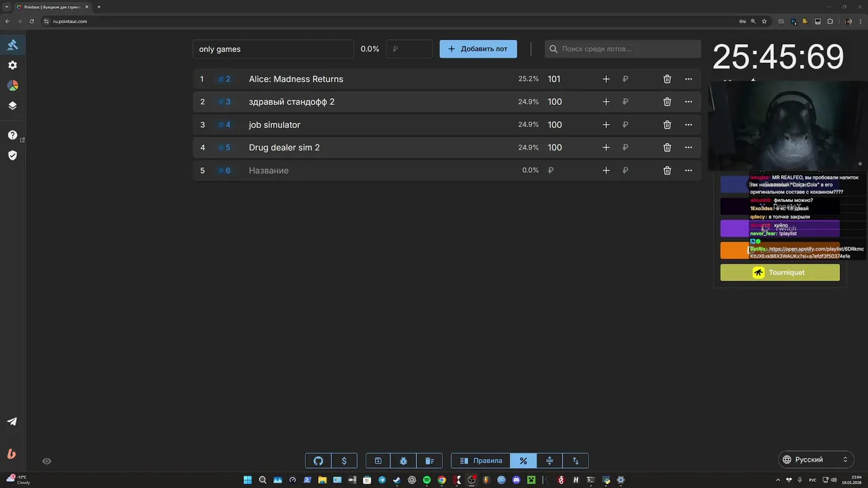Image resolution: width=868 pixels, height=488 pixels.
Task: Toggle the eye visibility icon at bottom left
Action: point(47,461)
